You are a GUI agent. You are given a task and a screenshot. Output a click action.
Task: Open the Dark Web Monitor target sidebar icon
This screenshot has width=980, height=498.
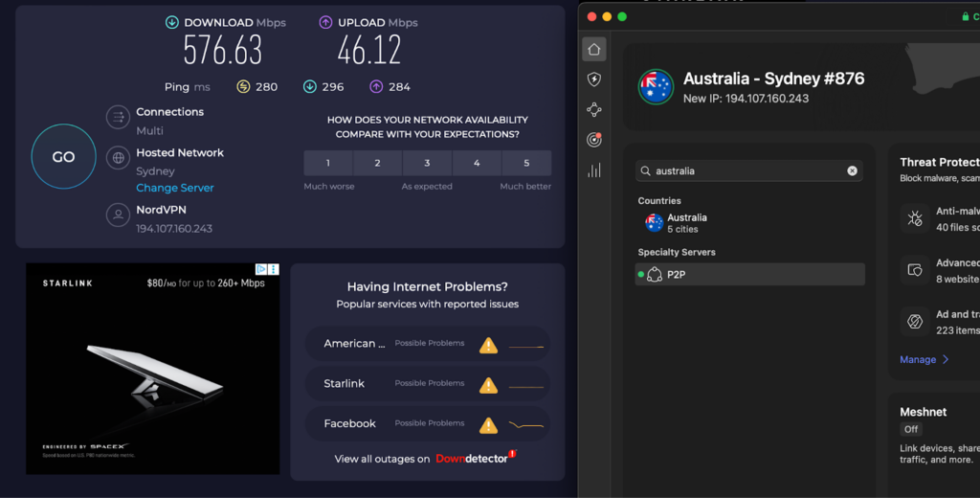tap(593, 140)
